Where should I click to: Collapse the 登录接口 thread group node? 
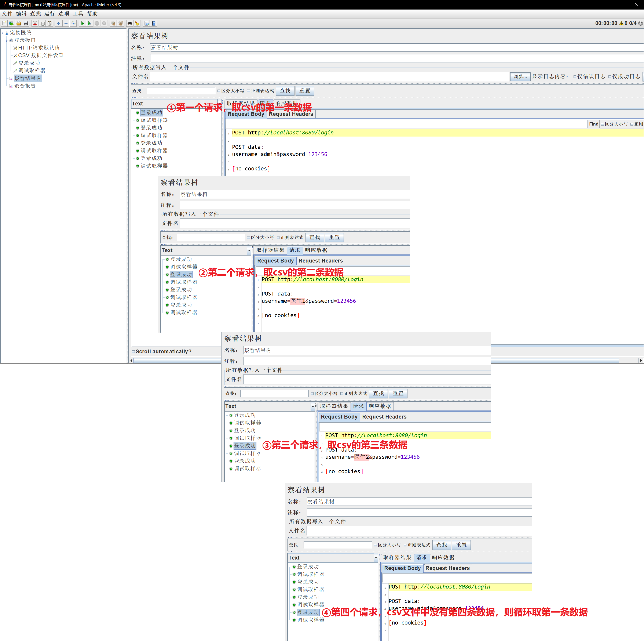(x=7, y=40)
